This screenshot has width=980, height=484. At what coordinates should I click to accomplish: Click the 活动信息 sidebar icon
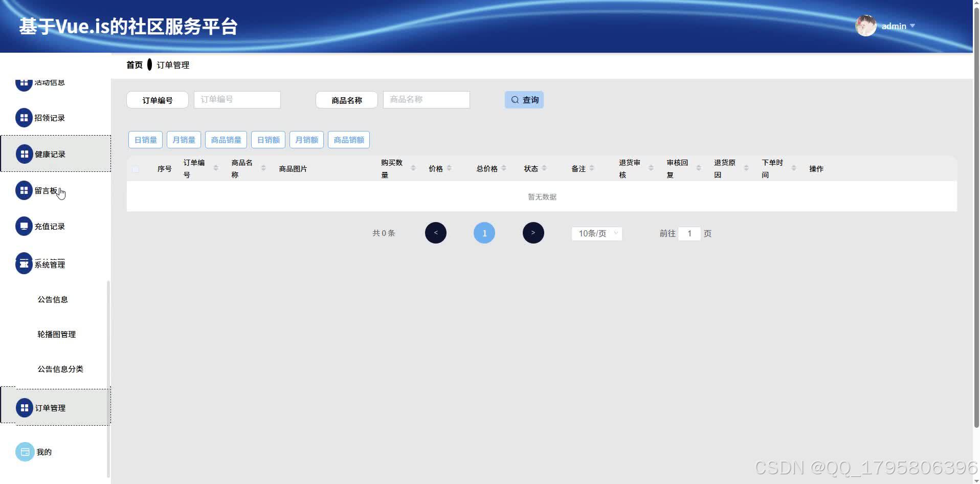tap(24, 85)
